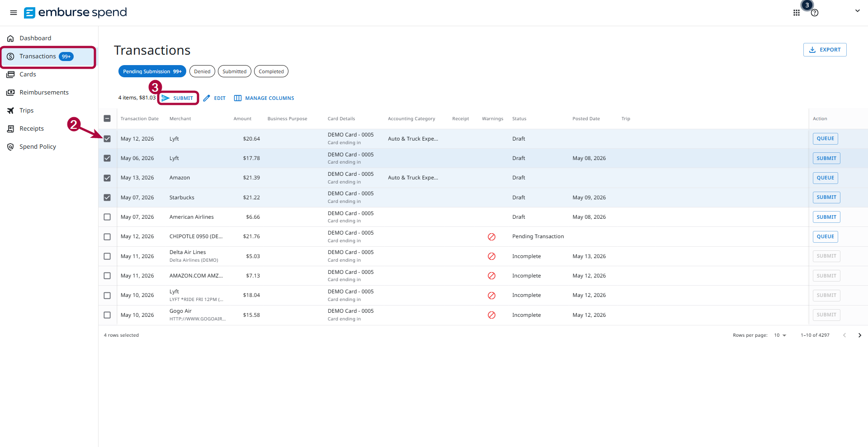Image resolution: width=868 pixels, height=447 pixels.
Task: Submit the Starbucks transaction
Action: coord(826,198)
